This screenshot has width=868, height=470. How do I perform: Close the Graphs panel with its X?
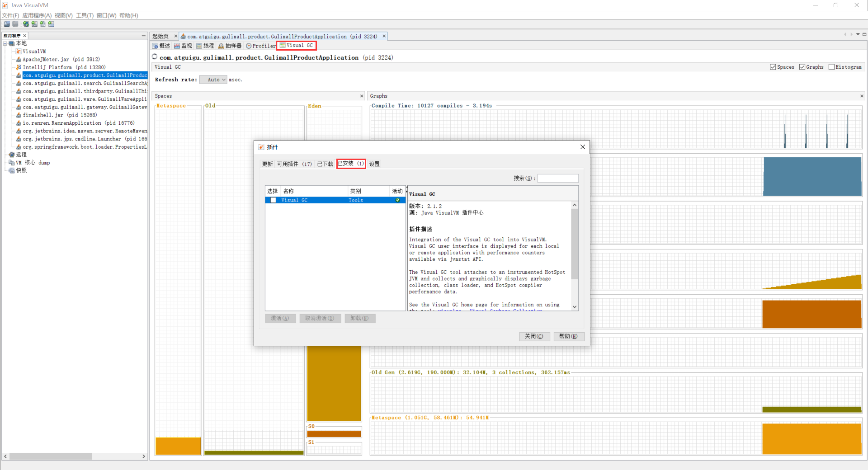(861, 96)
